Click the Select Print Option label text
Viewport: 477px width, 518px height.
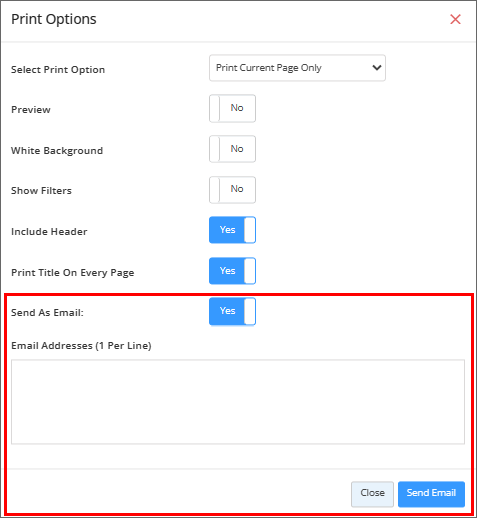[58, 70]
